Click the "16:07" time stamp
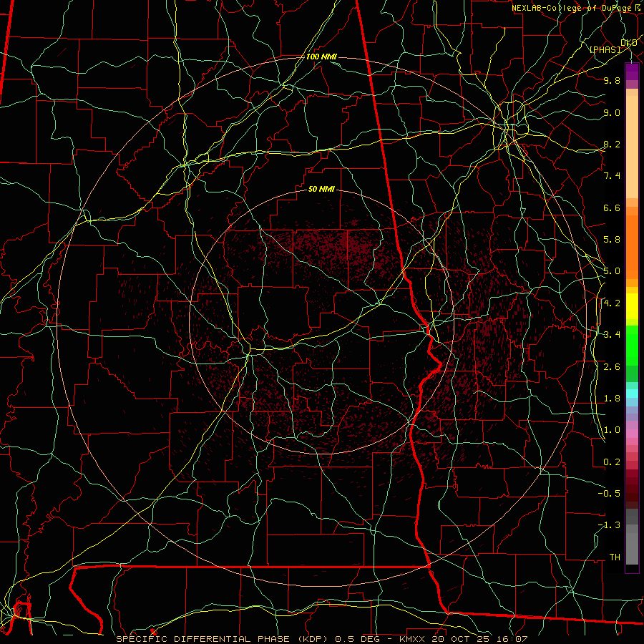This screenshot has width=644, height=644. point(513,639)
